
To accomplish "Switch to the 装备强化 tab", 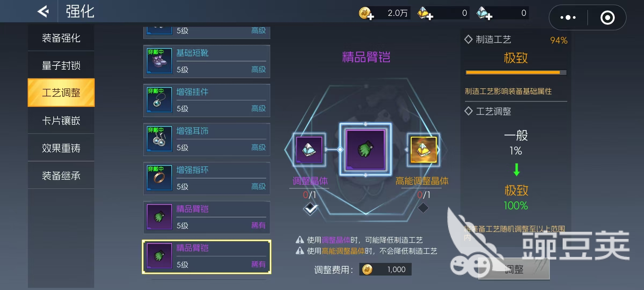I will [x=61, y=38].
